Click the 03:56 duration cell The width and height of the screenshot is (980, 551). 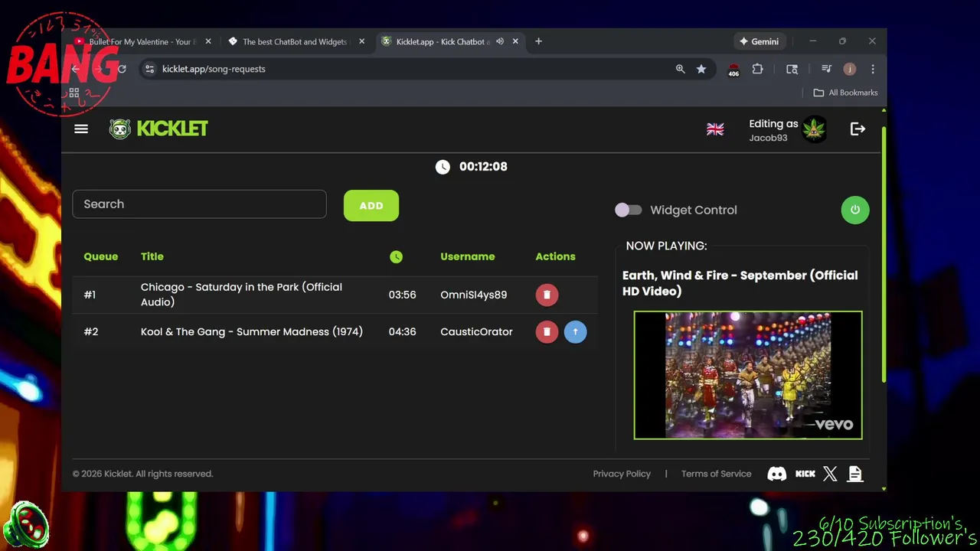[402, 295]
